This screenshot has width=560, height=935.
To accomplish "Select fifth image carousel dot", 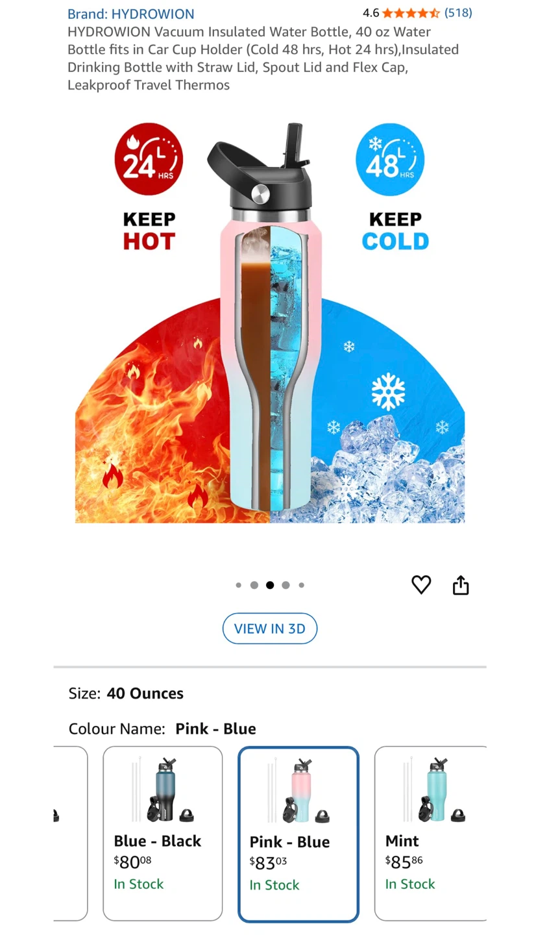I will point(301,585).
